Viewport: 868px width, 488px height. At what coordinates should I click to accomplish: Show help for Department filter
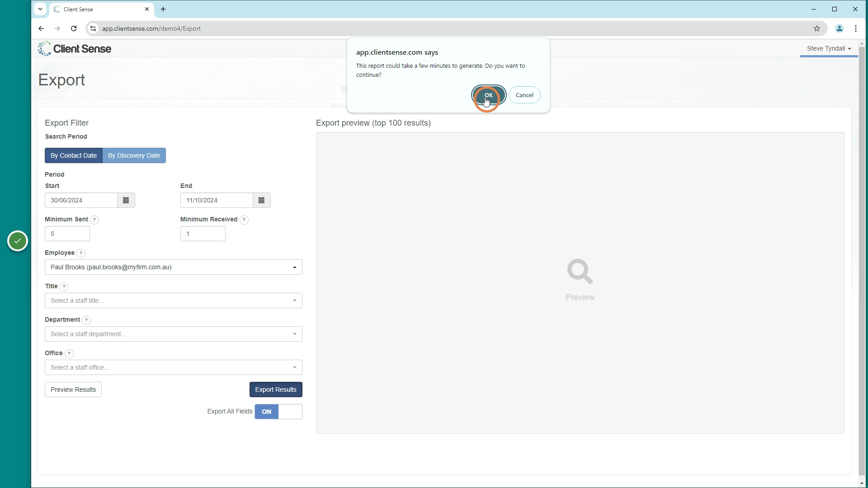[86, 320]
